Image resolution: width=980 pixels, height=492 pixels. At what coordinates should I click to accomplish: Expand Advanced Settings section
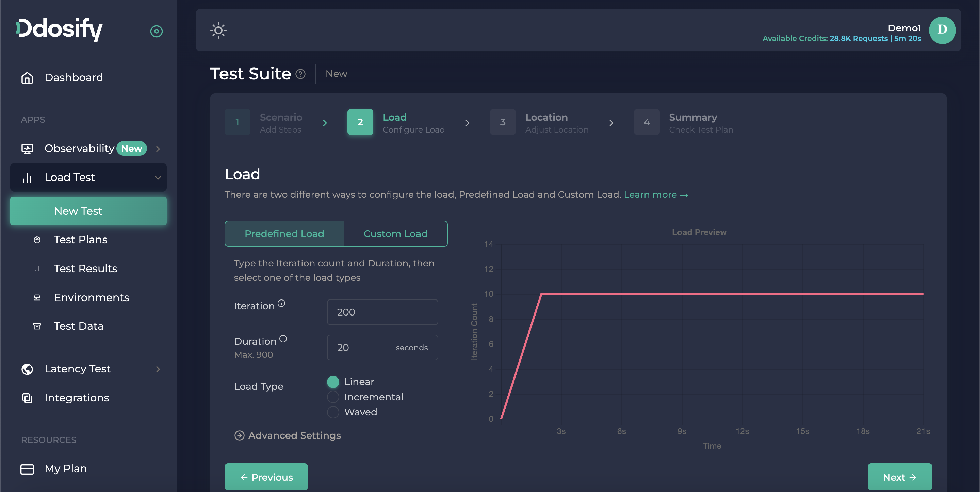tap(288, 435)
